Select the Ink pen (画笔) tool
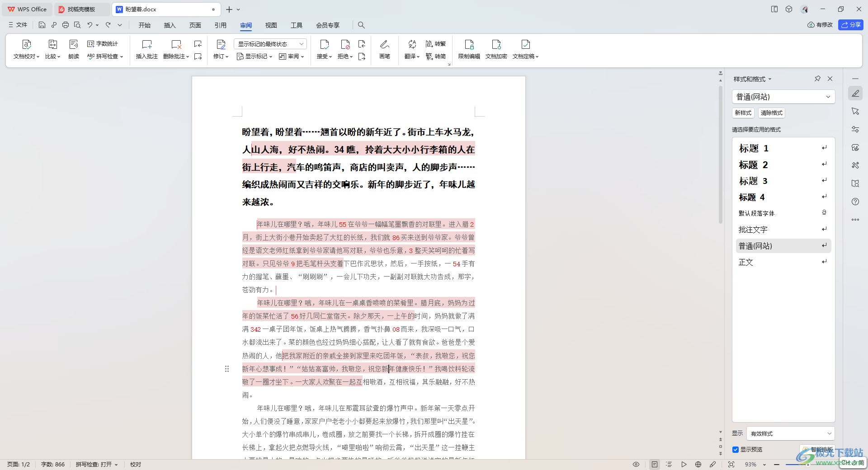 point(385,49)
